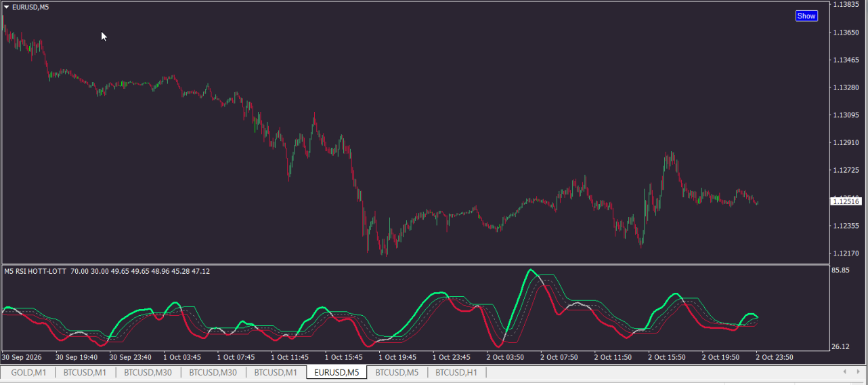Click the 1 Oct 11:45 time label
Image resolution: width=868 pixels, height=385 pixels.
pos(290,357)
